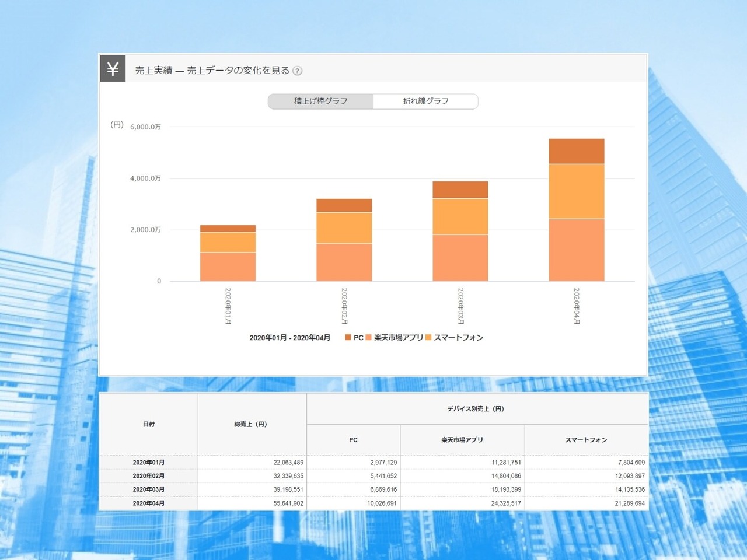This screenshot has height=560, width=747.
Task: Switch to 折れ線グラフ tab
Action: 425,101
